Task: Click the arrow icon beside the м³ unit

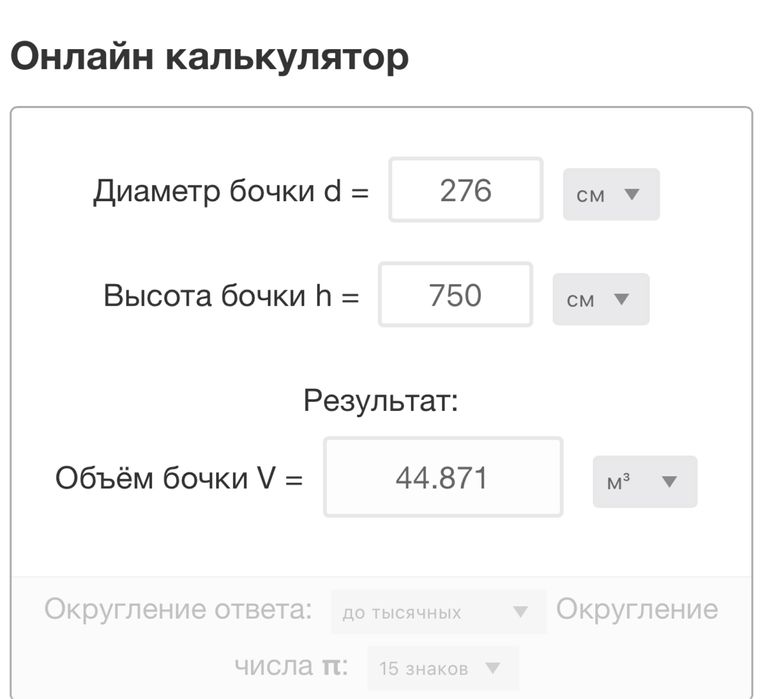Action: click(669, 482)
